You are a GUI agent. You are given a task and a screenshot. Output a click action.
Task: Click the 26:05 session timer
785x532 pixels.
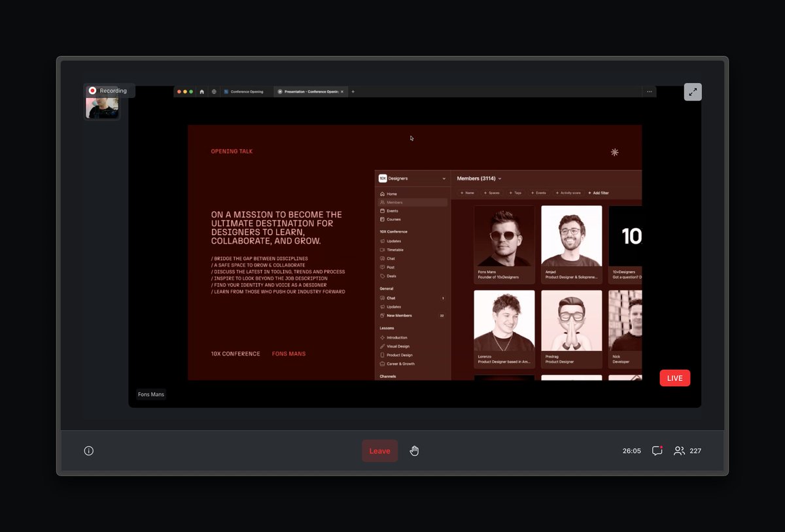(x=631, y=451)
